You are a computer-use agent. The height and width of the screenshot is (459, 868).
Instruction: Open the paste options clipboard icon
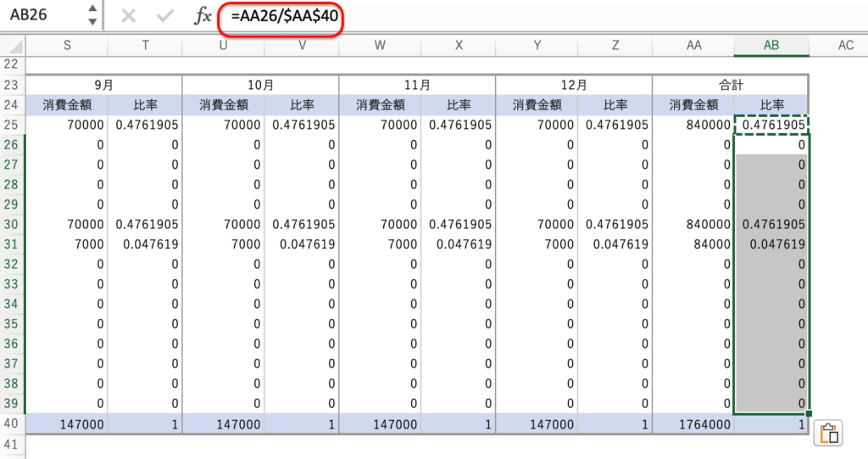pyautogui.click(x=830, y=433)
